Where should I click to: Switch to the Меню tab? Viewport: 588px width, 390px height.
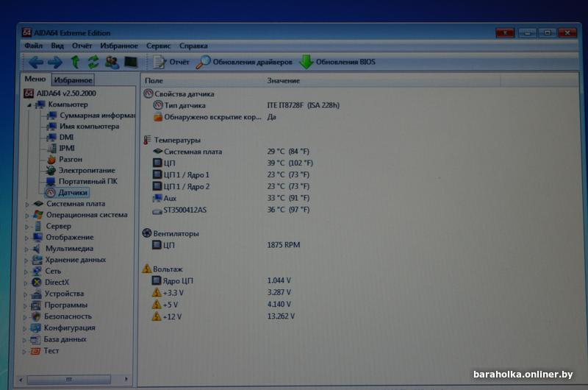(x=35, y=79)
